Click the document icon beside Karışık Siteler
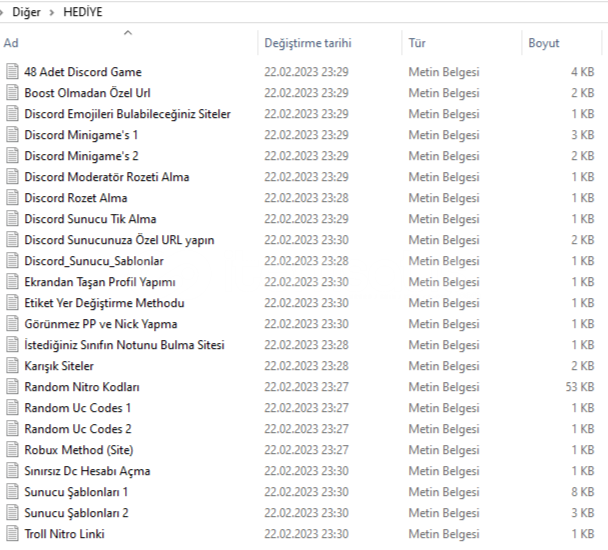 click(12, 366)
